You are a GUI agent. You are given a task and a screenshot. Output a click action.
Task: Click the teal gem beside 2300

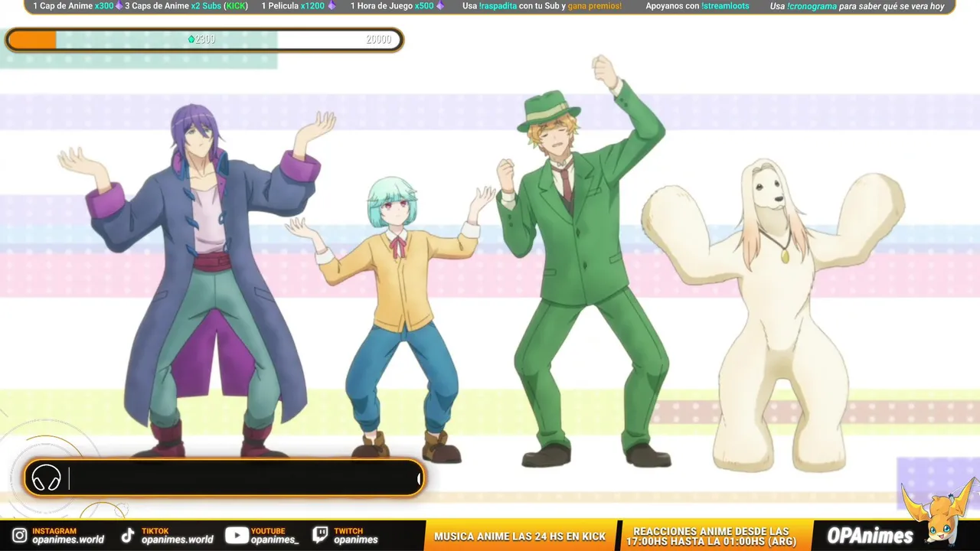191,40
